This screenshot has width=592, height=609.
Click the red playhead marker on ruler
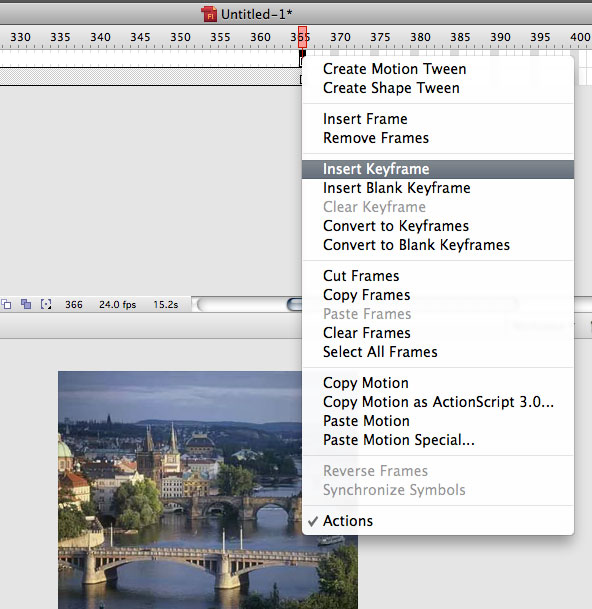tap(302, 37)
